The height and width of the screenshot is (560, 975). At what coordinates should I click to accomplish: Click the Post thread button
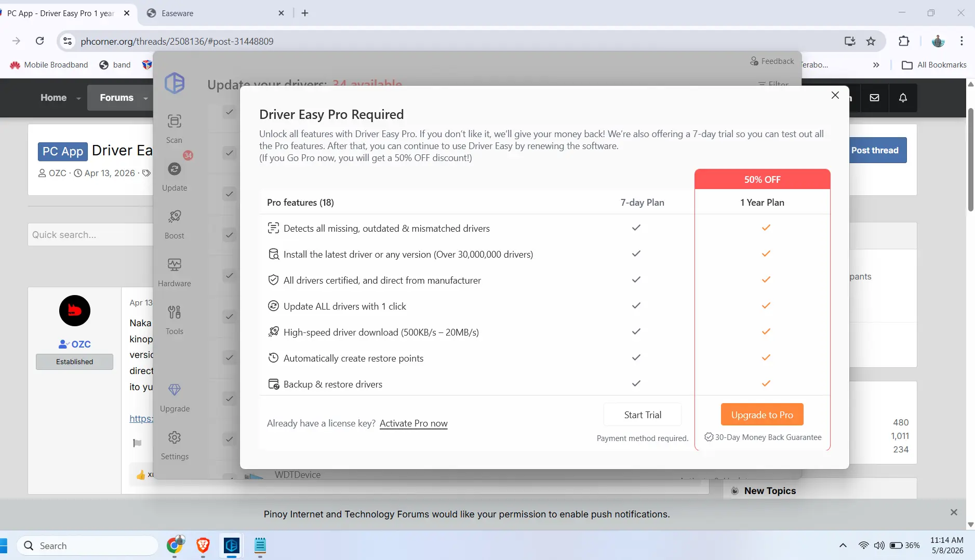[878, 150]
